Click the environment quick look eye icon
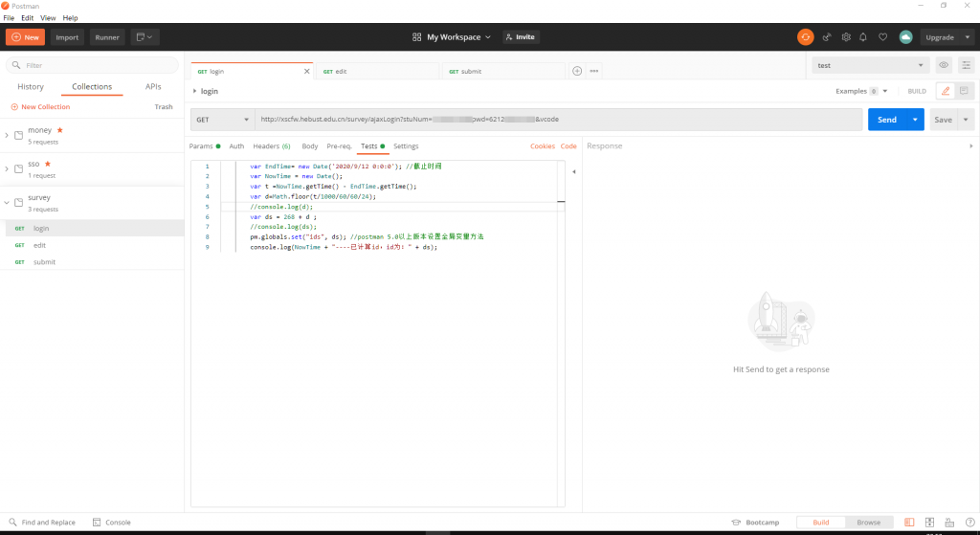Screen dimensions: 980x535 (944, 65)
